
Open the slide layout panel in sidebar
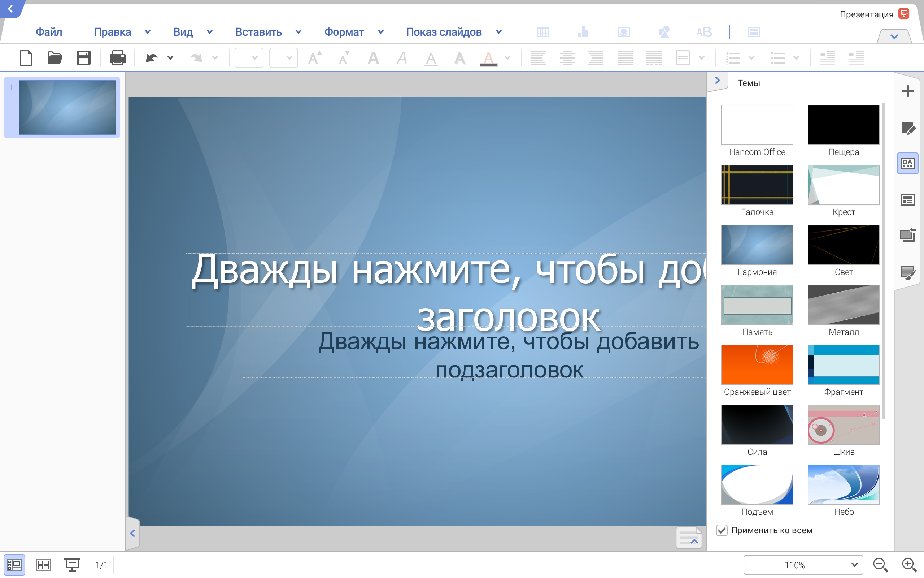click(x=908, y=199)
